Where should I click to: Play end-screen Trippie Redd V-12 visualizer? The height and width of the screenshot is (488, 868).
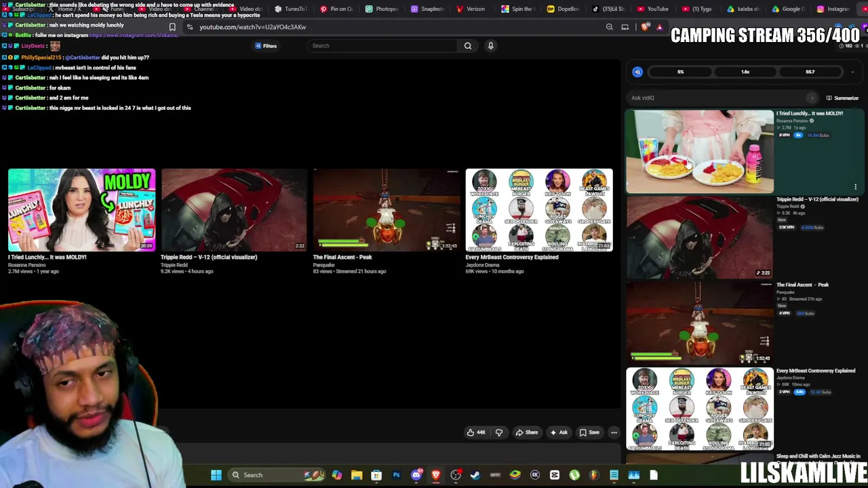point(234,210)
